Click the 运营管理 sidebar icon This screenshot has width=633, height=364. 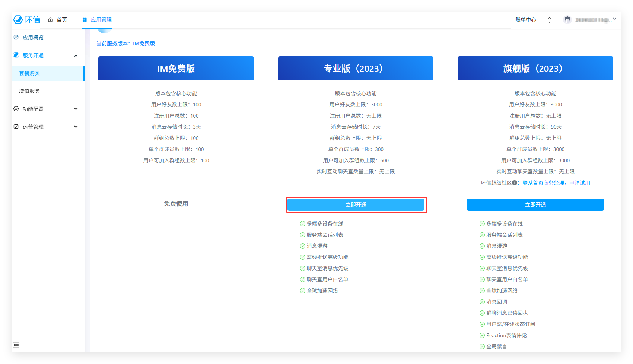(x=16, y=127)
